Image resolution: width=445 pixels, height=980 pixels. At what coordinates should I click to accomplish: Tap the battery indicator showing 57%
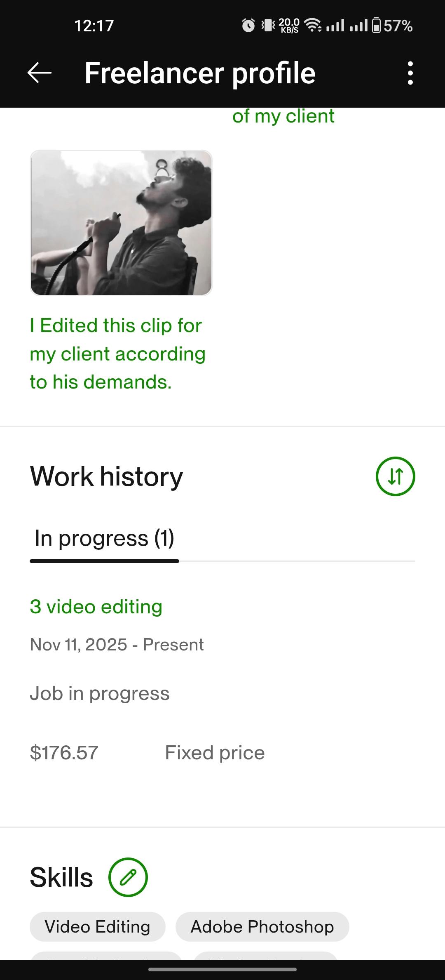[x=392, y=26]
